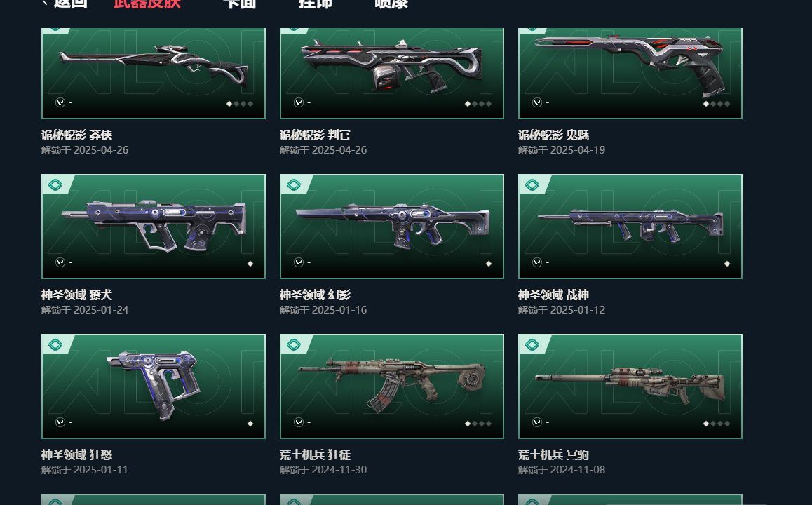This screenshot has width=812, height=505.
Task: Click the 神圣领域 獠犬 skin title
Action: coord(76,295)
